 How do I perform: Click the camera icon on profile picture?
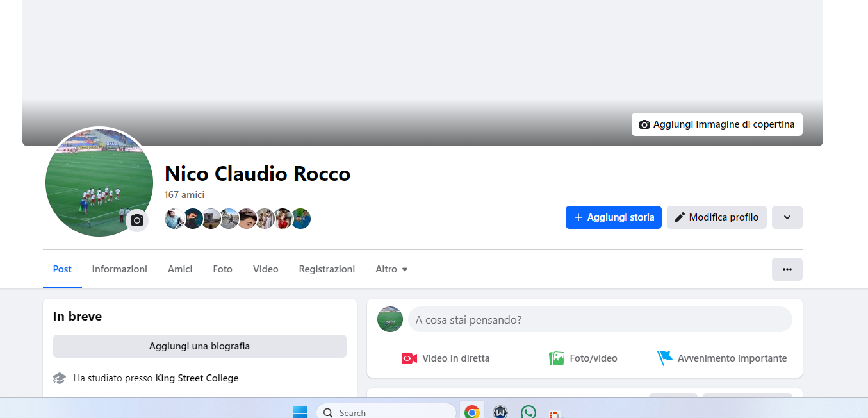pyautogui.click(x=137, y=221)
